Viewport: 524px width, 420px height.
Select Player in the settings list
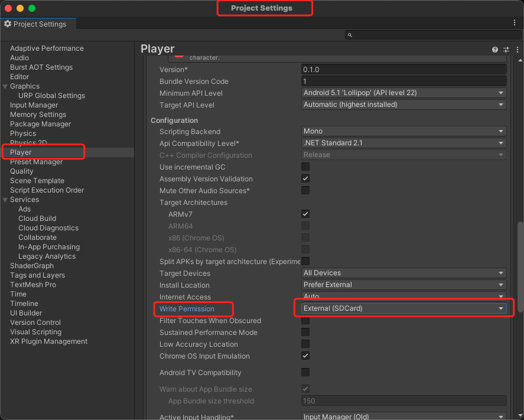click(21, 152)
